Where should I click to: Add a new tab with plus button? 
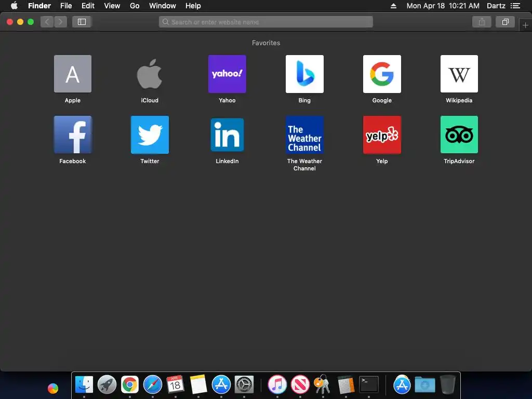pyautogui.click(x=525, y=25)
